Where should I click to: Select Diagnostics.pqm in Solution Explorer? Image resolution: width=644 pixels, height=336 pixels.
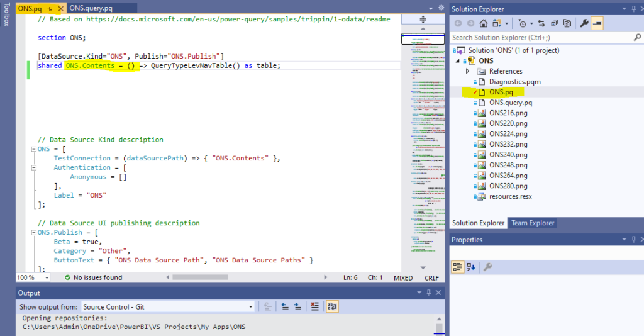[x=514, y=82]
